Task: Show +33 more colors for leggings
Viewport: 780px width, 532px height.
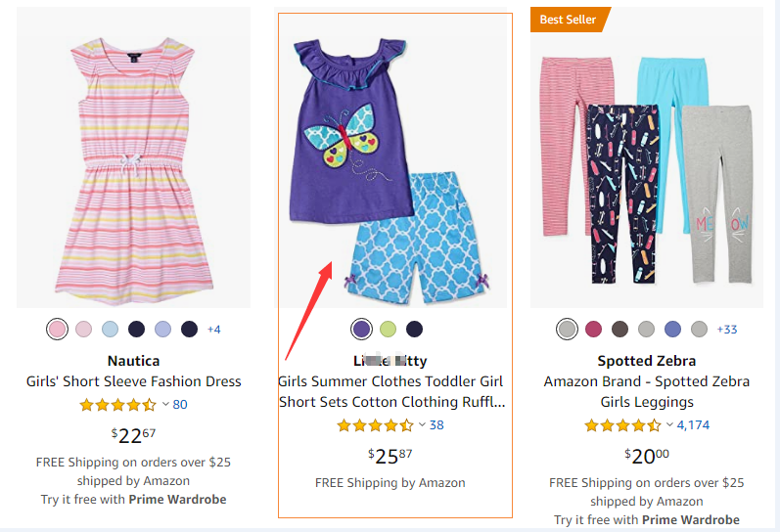Action: (x=727, y=330)
